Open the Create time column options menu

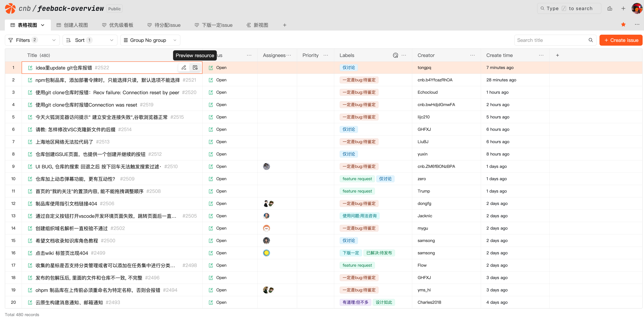point(541,55)
